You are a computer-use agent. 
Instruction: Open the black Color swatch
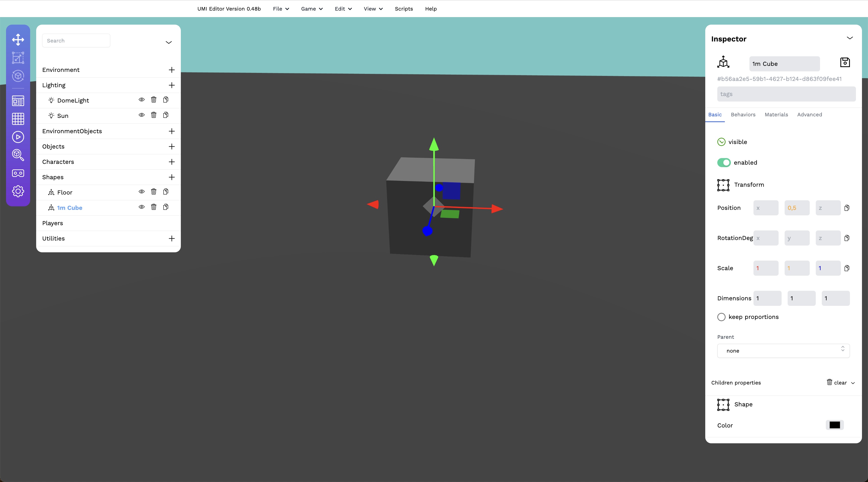click(x=834, y=425)
